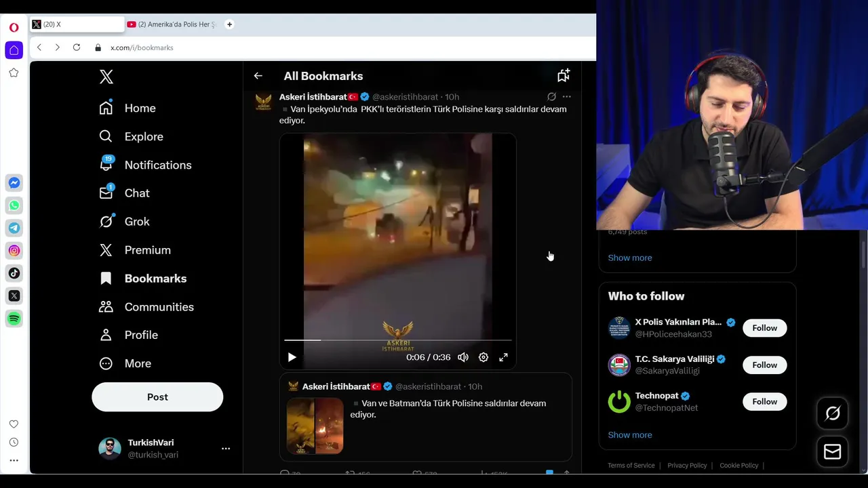Open Opera menu logo

point(14,28)
